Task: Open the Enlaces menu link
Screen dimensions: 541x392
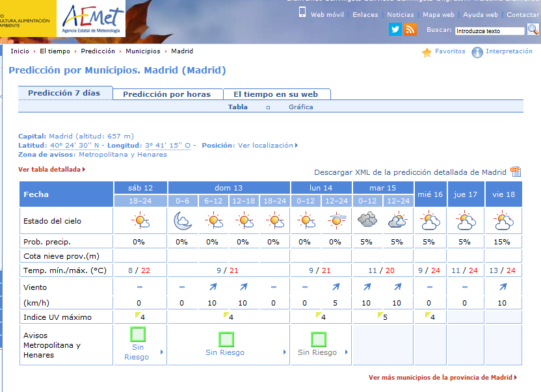Action: click(365, 14)
